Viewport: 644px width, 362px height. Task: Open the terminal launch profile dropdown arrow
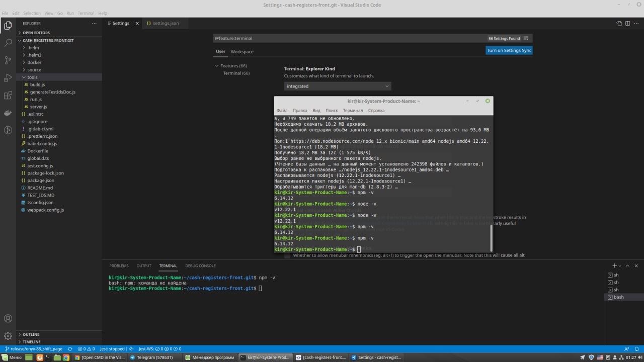[x=620, y=265]
